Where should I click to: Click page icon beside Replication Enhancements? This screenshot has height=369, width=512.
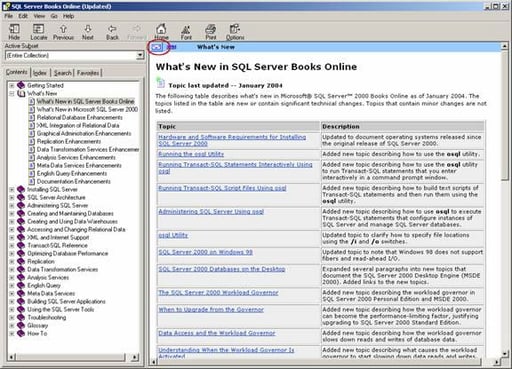32,141
